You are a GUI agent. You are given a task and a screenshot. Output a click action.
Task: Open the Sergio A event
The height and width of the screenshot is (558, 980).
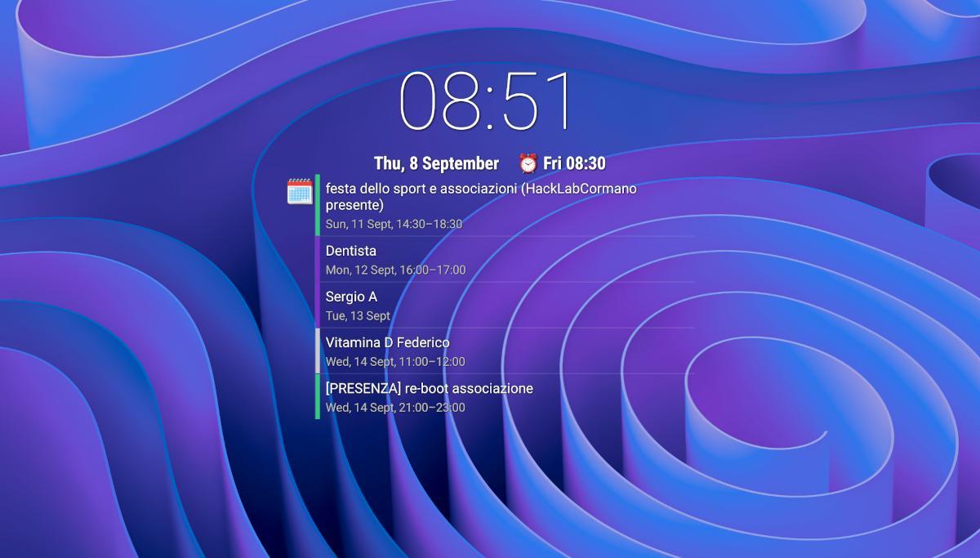click(x=351, y=297)
